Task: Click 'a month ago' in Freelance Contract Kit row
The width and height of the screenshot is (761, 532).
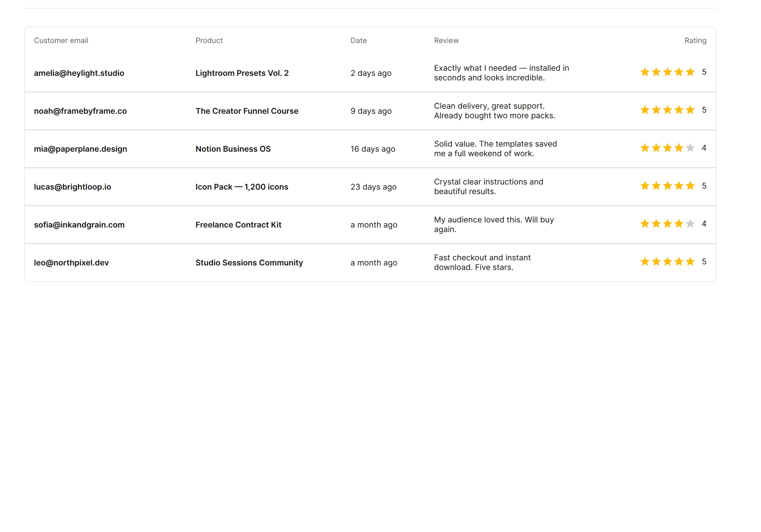Action: [x=374, y=225]
